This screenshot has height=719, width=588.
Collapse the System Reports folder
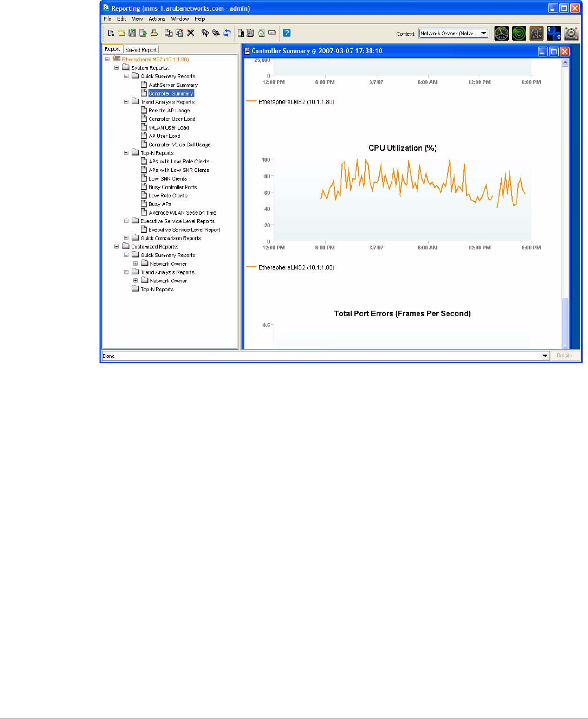[117, 68]
